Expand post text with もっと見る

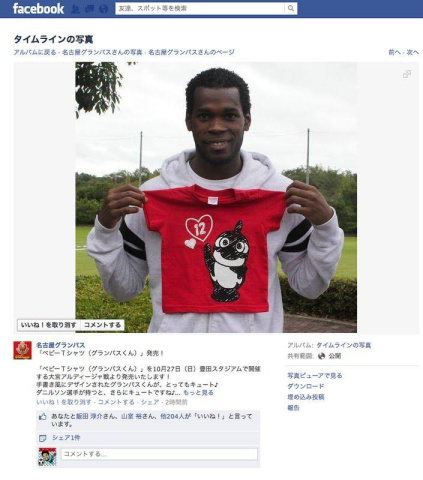pyautogui.click(x=198, y=393)
